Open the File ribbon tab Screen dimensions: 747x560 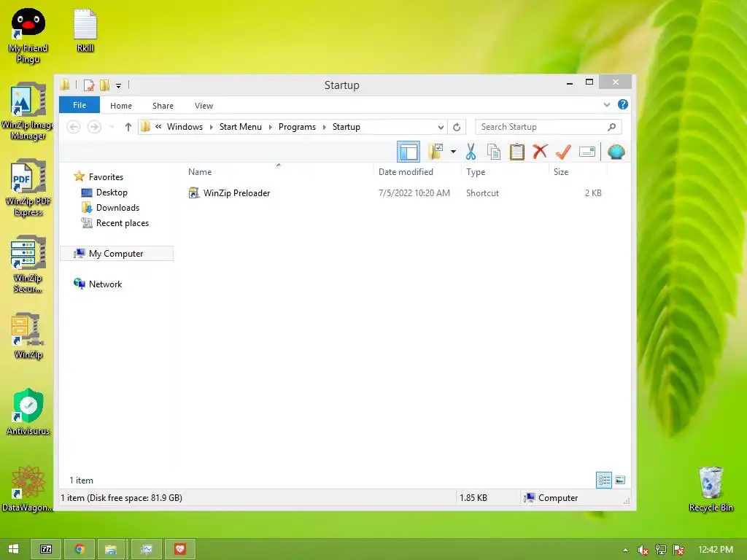point(80,105)
